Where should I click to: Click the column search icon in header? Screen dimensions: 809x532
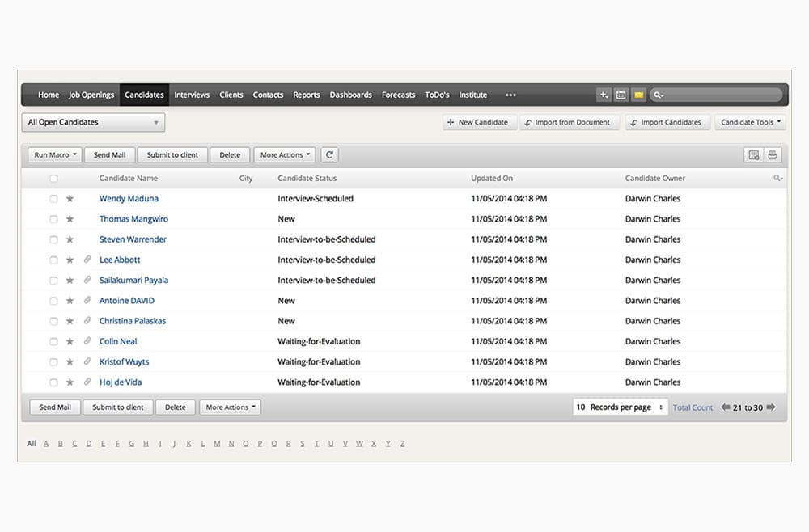tap(777, 178)
